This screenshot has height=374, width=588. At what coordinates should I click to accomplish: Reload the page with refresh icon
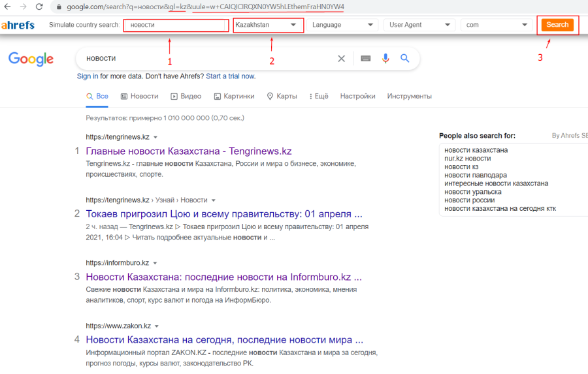click(39, 7)
